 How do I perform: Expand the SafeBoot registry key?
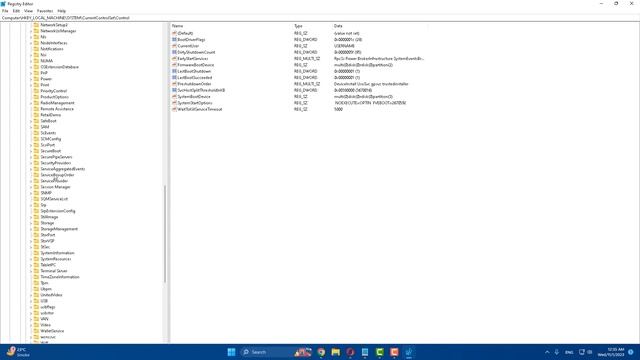(31, 121)
